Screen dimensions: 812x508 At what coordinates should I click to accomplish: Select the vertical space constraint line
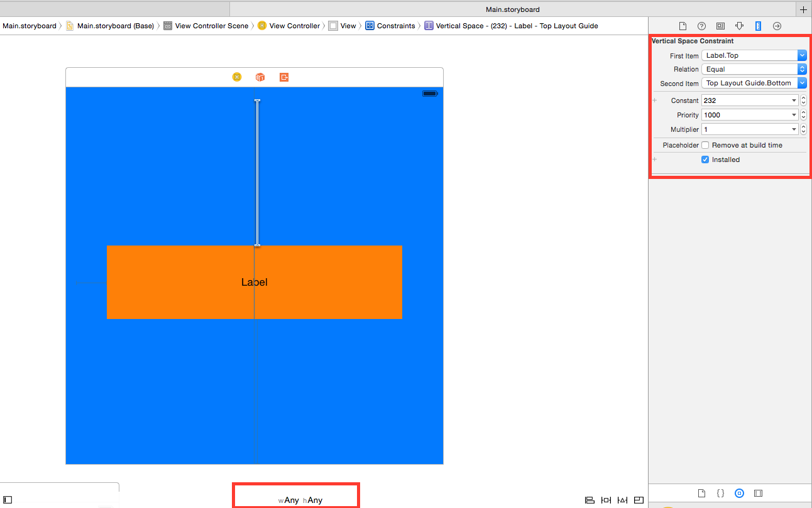point(257,173)
